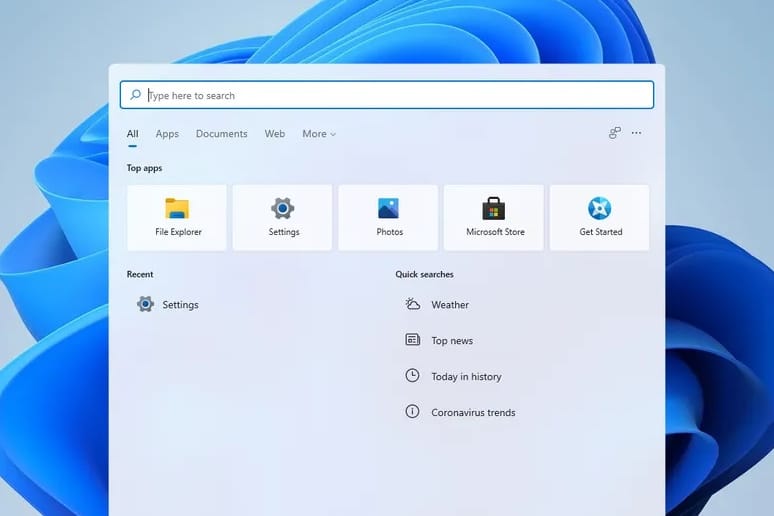The image size is (774, 516).
Task: Open the recent Settings entry text
Action: [181, 305]
